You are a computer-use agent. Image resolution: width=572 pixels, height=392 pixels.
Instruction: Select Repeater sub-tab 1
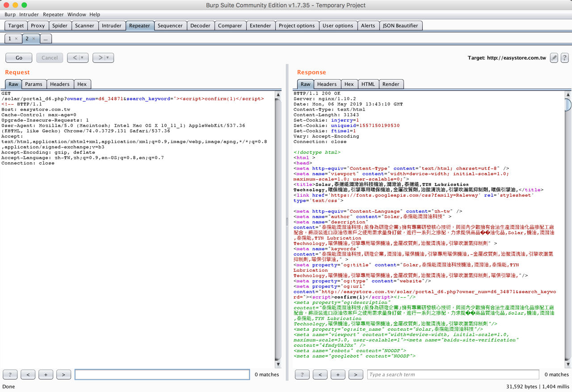tap(10, 39)
